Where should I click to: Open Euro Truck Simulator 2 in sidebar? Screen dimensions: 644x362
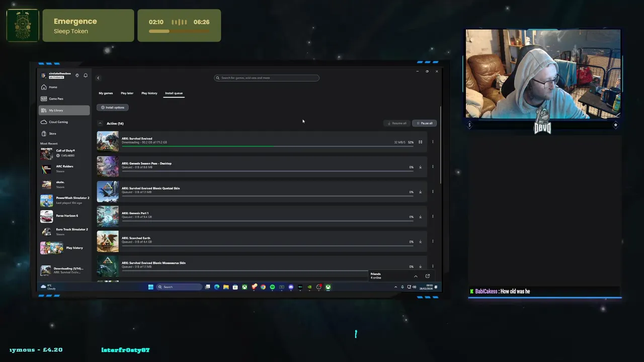pos(64,232)
